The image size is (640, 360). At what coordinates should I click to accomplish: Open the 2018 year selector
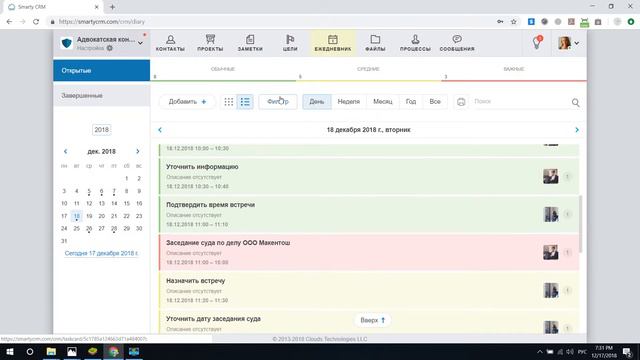102,130
